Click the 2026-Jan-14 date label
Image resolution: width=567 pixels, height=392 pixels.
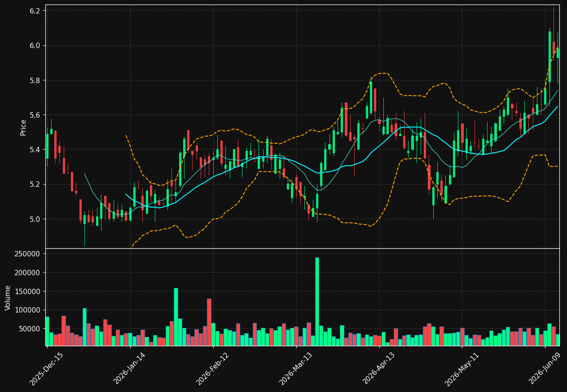tap(129, 369)
